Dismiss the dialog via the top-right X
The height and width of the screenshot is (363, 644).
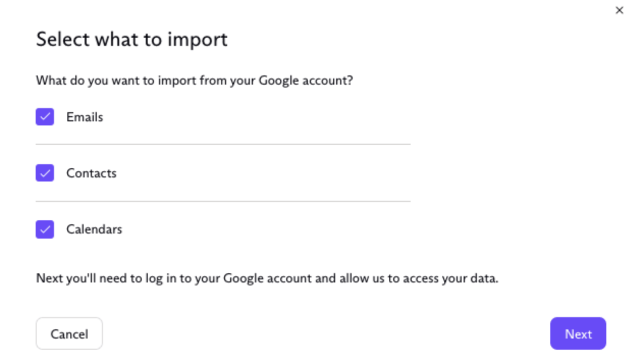tap(619, 10)
